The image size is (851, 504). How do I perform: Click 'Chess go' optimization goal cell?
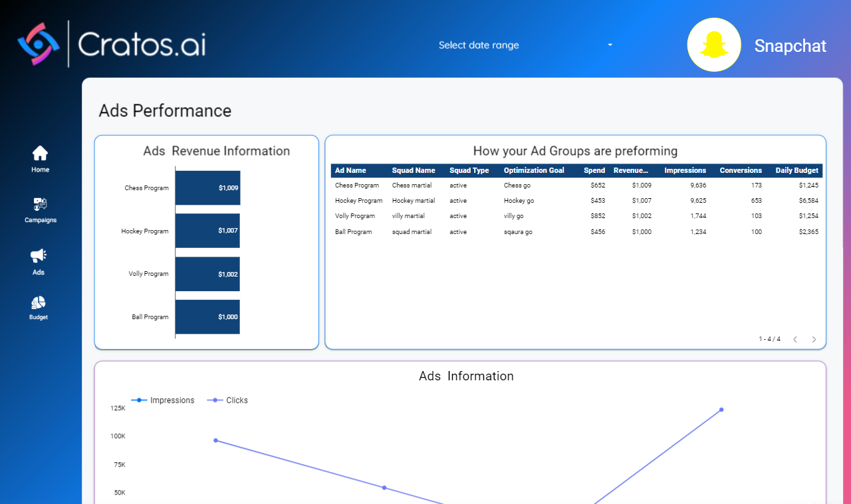point(517,186)
